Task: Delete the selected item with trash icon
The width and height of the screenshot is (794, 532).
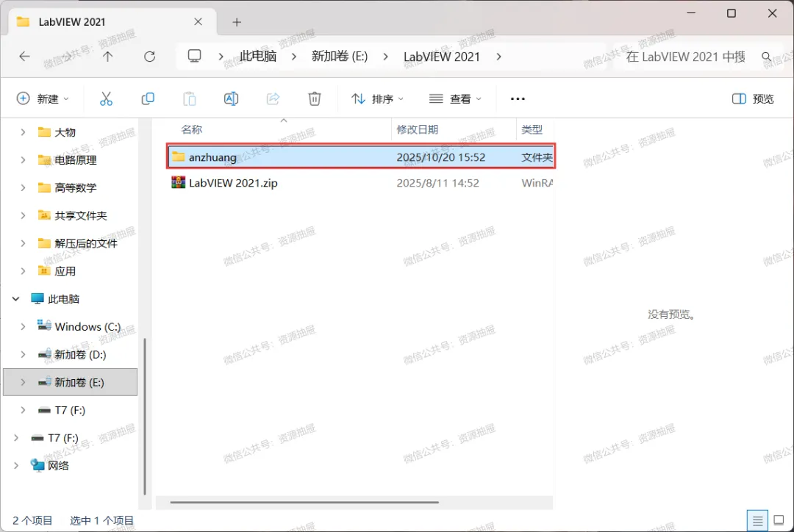Action: tap(315, 98)
